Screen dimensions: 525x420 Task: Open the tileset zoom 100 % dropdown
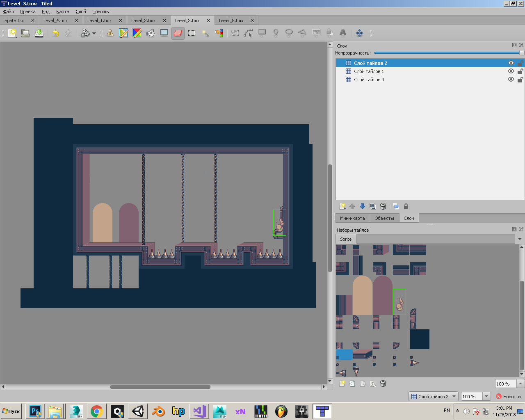(520, 384)
